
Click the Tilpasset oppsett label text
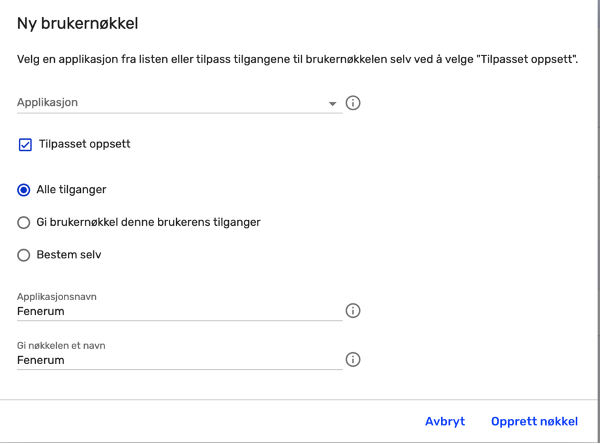pos(85,144)
